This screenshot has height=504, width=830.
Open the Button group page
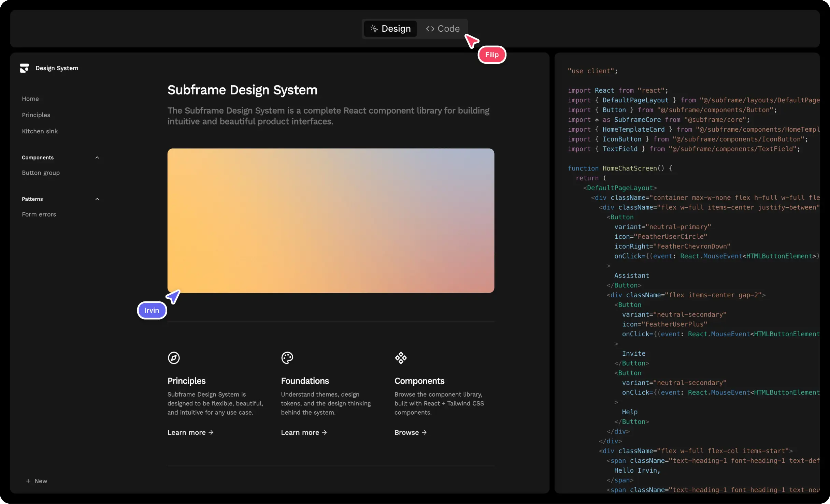point(41,173)
